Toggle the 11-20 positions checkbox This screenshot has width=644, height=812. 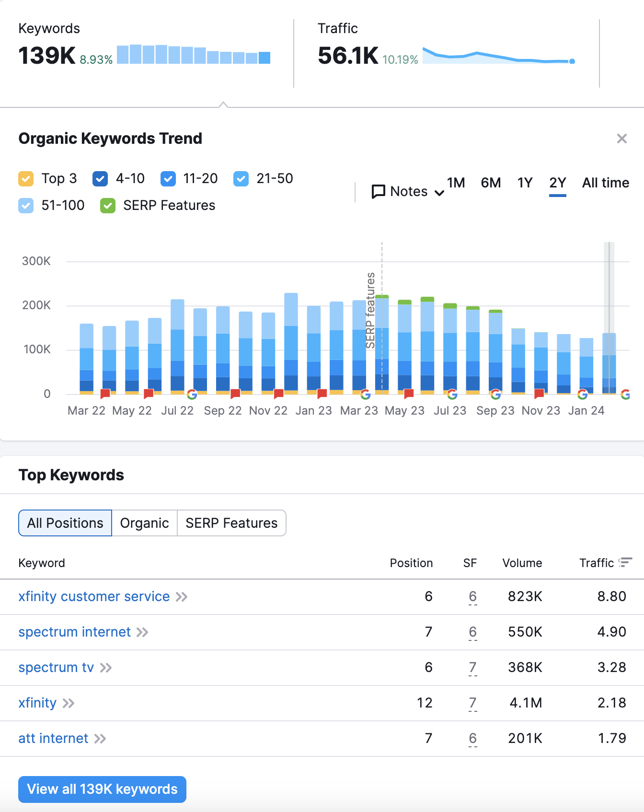click(x=168, y=179)
